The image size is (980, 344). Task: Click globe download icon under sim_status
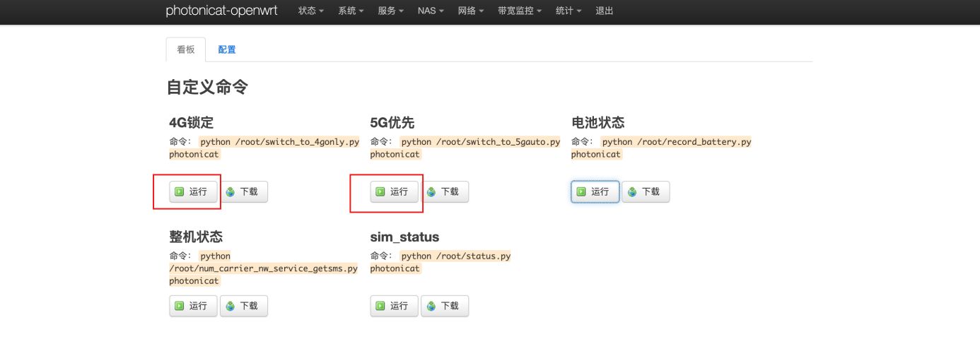coord(431,306)
